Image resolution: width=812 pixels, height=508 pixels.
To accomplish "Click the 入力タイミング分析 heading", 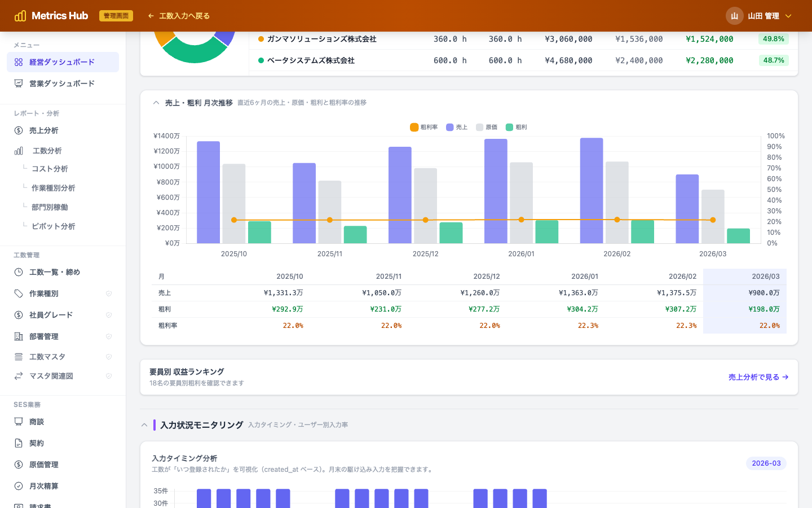I will coord(184,458).
